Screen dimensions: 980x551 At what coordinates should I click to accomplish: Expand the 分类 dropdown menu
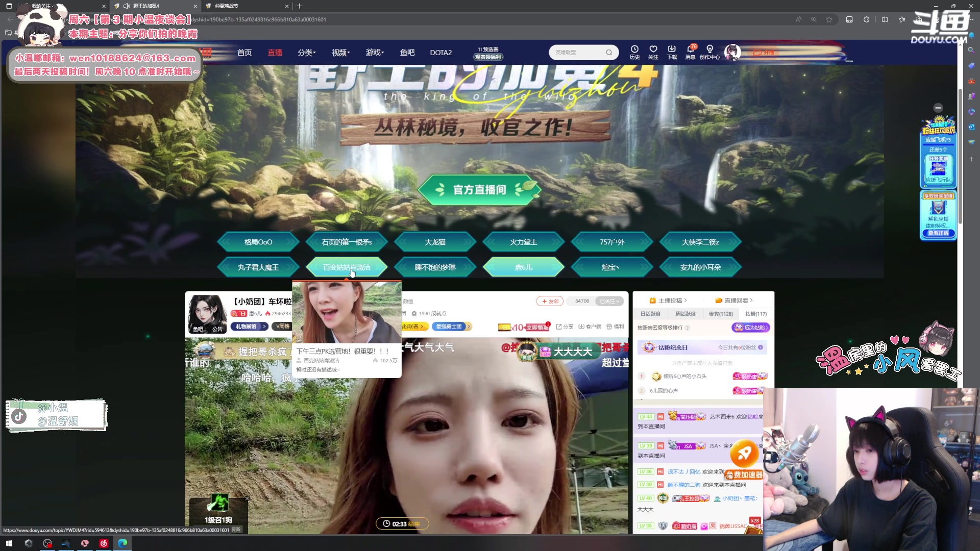click(x=307, y=53)
